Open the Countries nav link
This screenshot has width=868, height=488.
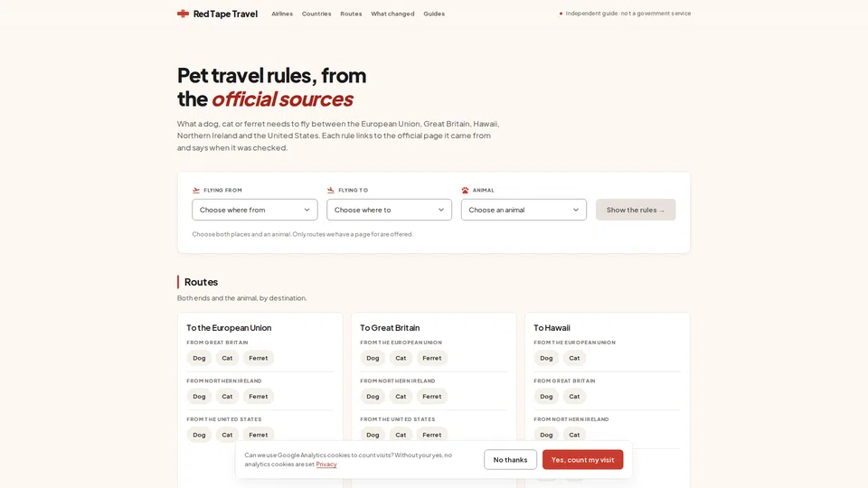coord(316,14)
